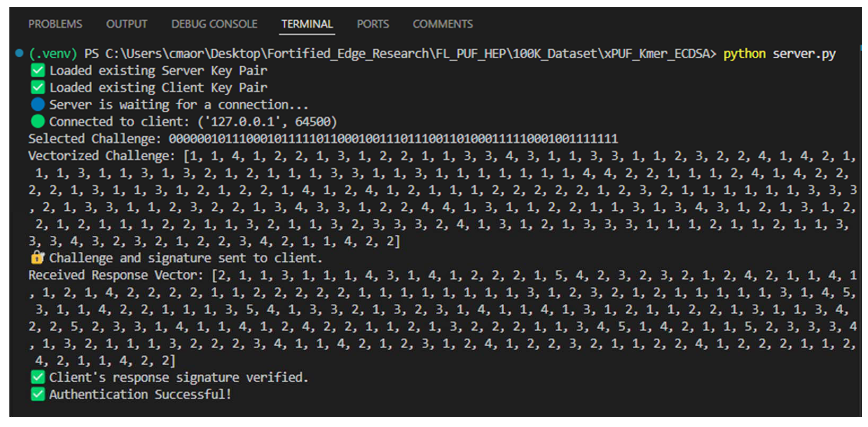
Task: Select the TERMINAL tab
Action: click(x=307, y=24)
